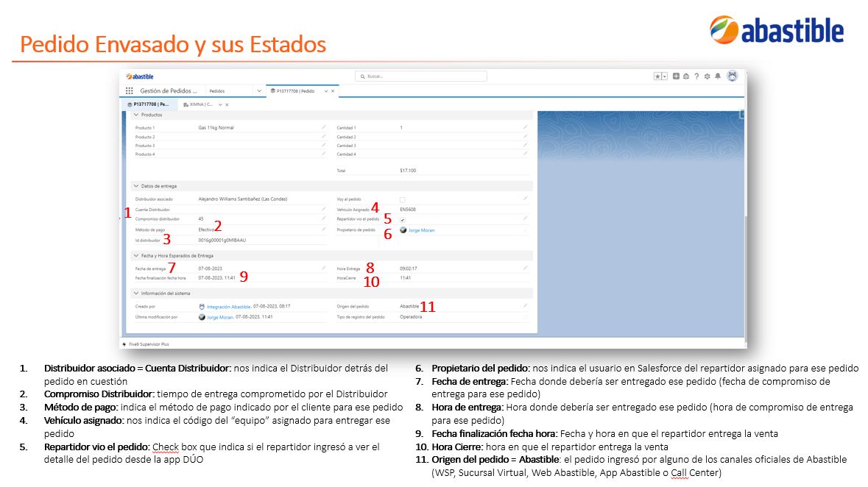Edit Cantidad 2 with pencil icon
Image resolution: width=868 pixels, height=487 pixels.
pyautogui.click(x=526, y=137)
